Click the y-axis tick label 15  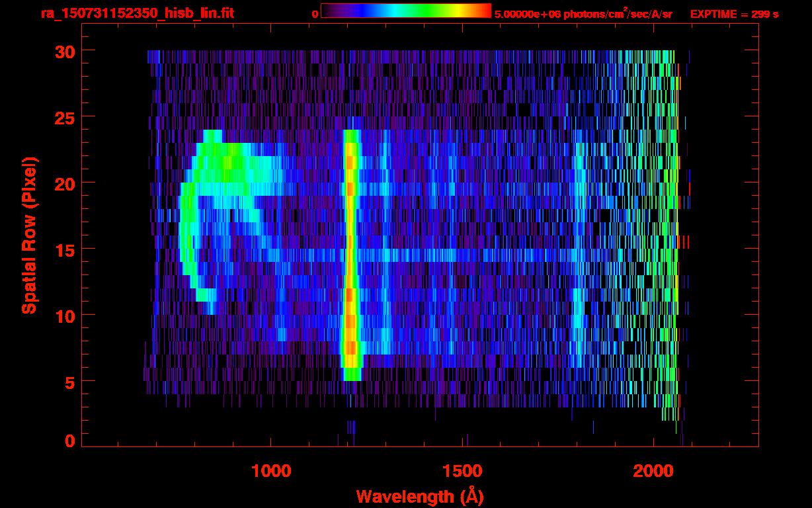[63, 249]
